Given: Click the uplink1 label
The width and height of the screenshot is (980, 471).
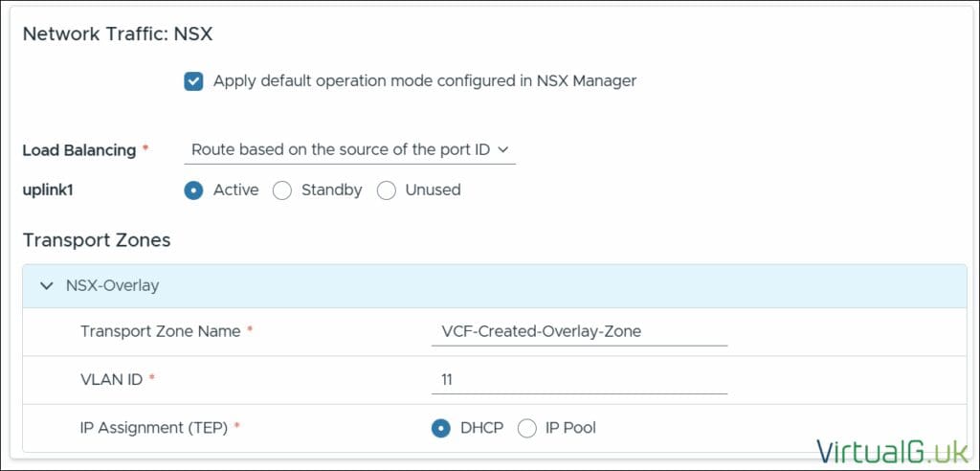Looking at the screenshot, I should (x=49, y=190).
